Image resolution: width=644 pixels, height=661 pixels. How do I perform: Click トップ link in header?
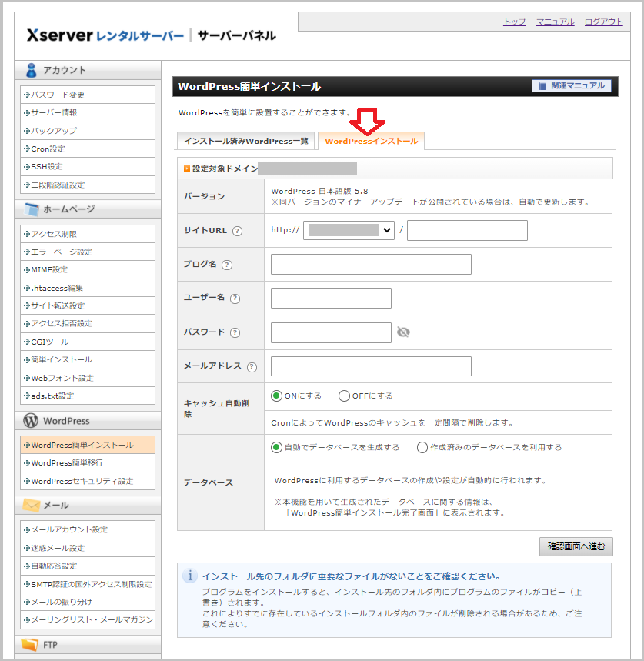(x=515, y=22)
